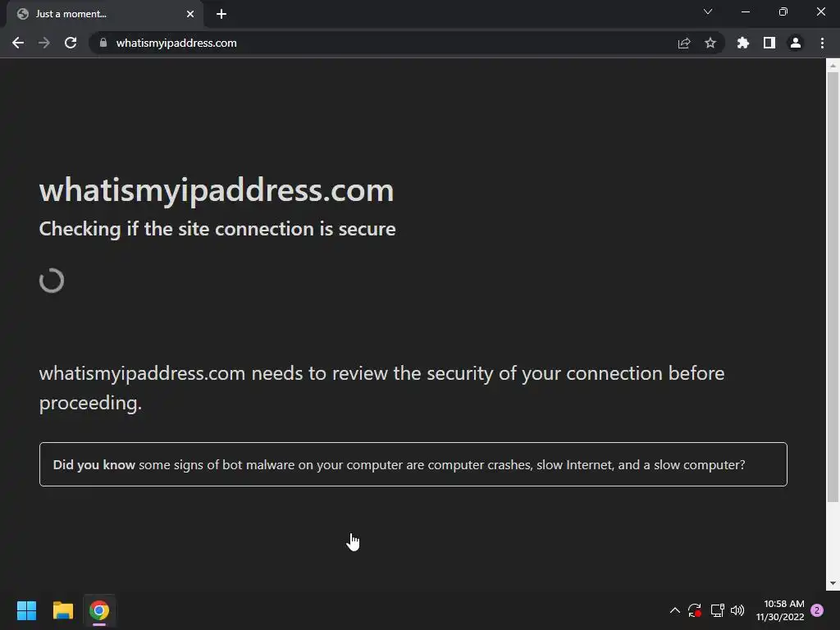The height and width of the screenshot is (630, 840).
Task: Show hidden system tray icons
Action: click(675, 610)
